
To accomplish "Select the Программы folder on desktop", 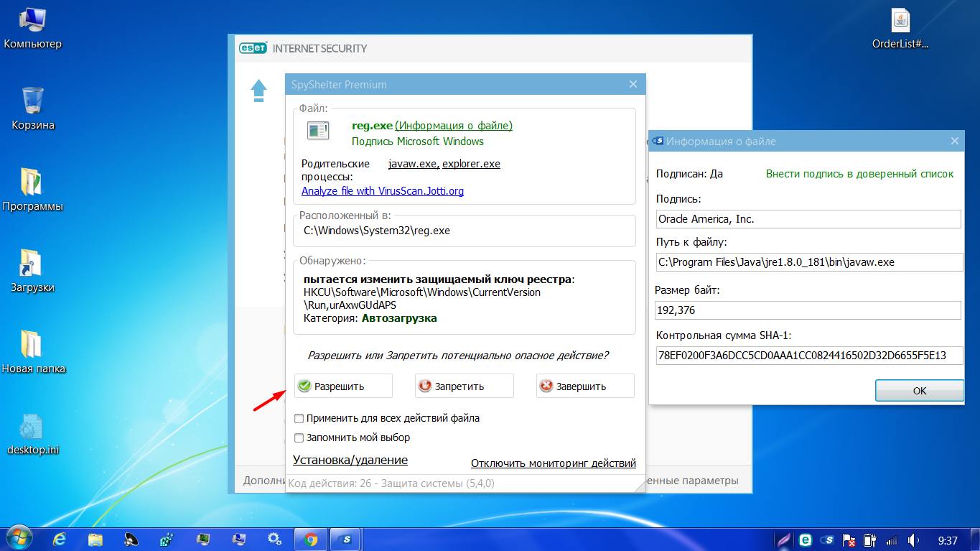I will (33, 190).
